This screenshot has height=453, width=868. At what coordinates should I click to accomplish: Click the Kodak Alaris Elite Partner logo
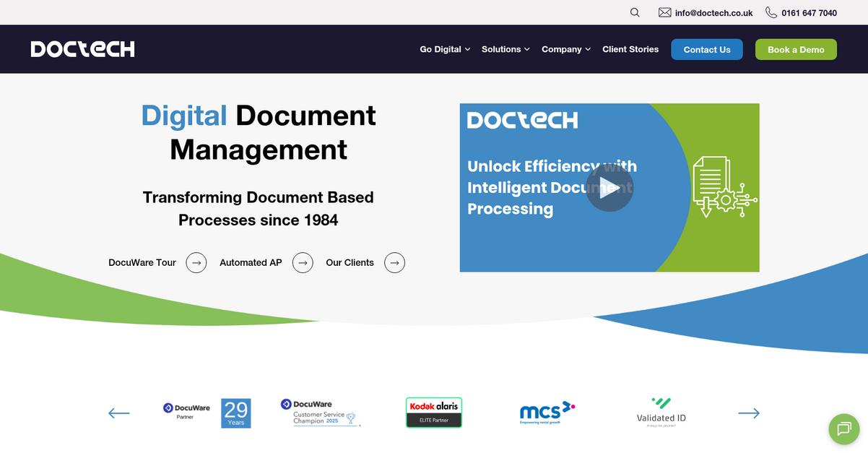pyautogui.click(x=434, y=413)
